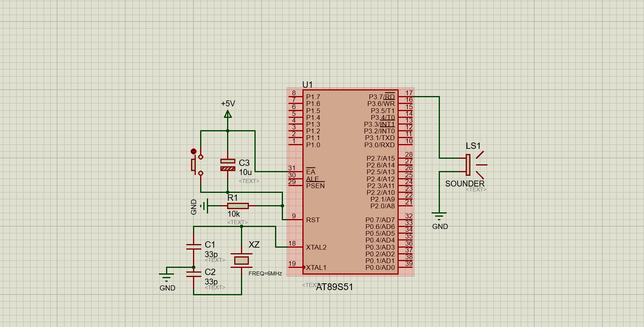Click pin number 17 on U1

pyautogui.click(x=409, y=93)
